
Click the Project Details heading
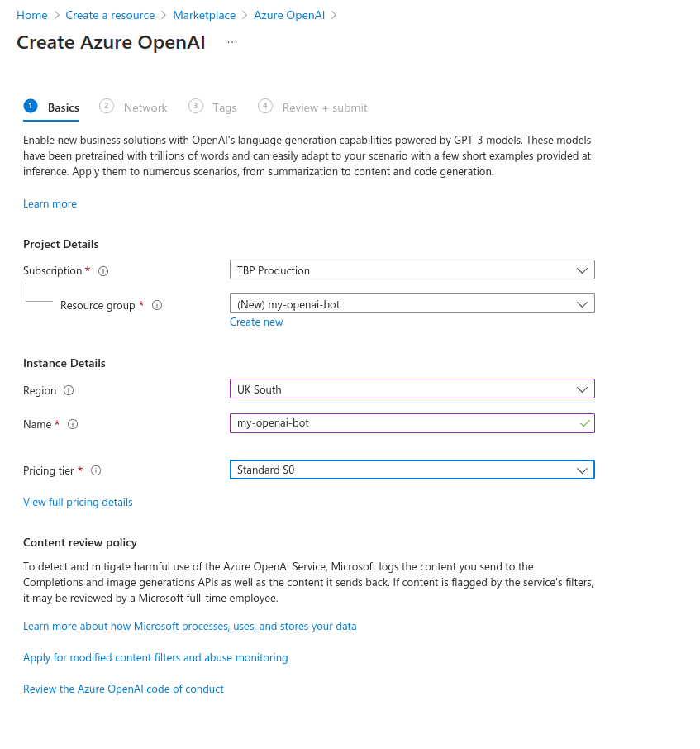click(x=60, y=244)
